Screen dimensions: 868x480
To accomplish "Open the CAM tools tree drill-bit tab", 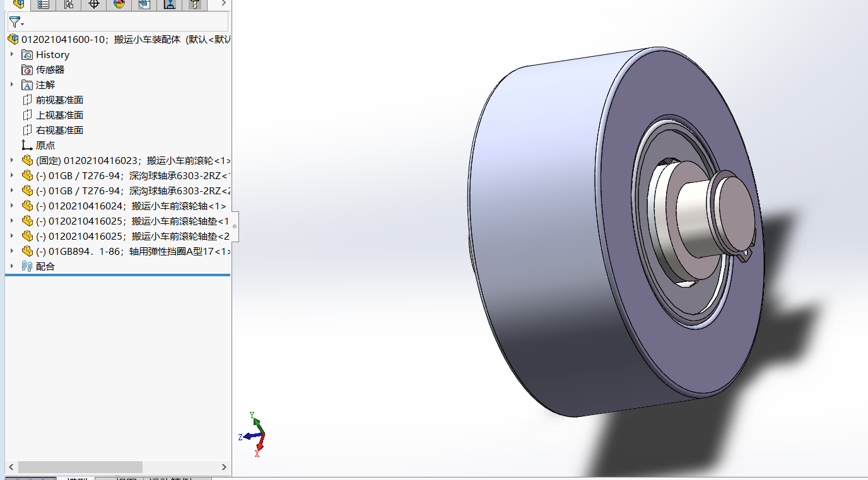I will coord(194,4).
